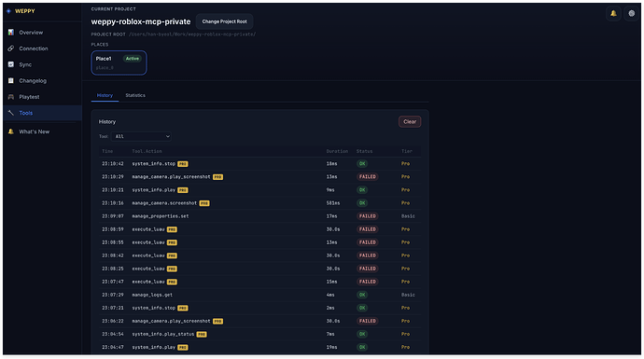The image size is (644, 359).
Task: Click system_info.play entry at 23:04:47
Action: [154, 348]
